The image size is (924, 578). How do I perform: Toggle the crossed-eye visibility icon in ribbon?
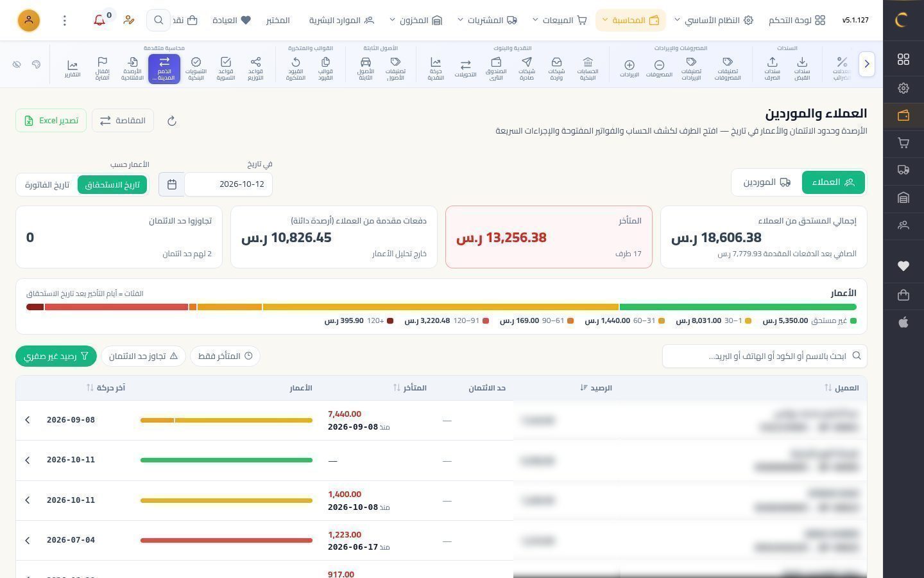[17, 64]
